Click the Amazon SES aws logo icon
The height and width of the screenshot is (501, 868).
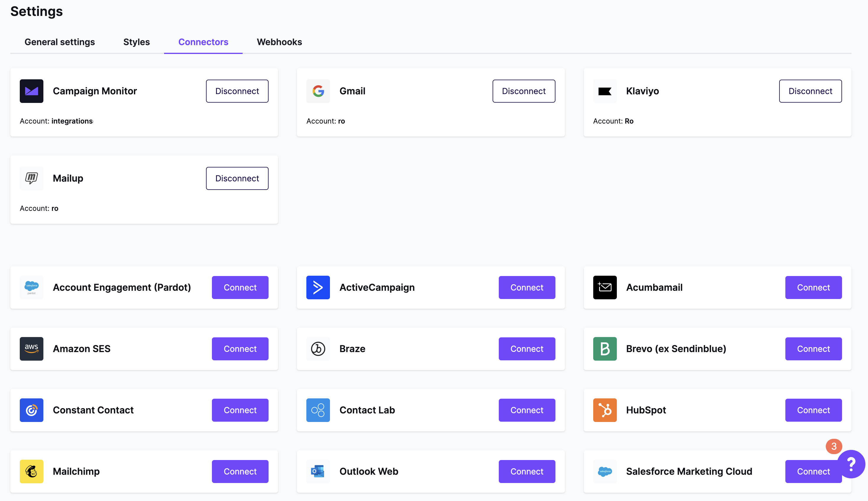tap(31, 349)
